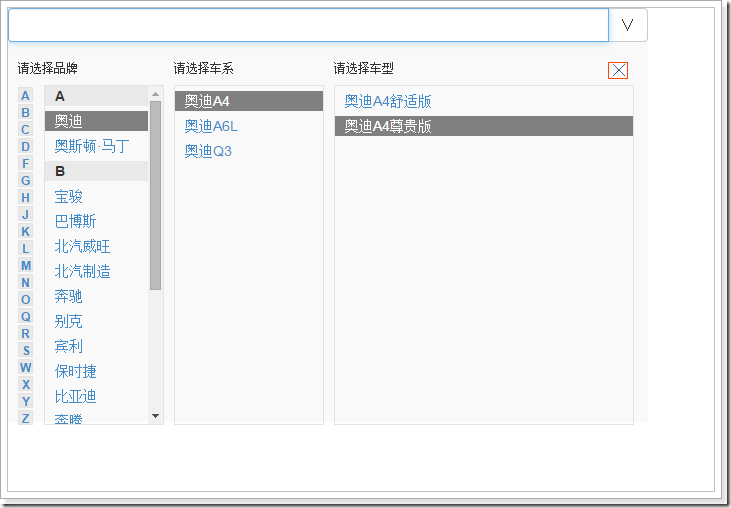Jump to letter F in index
Viewport: 731px width, 508px height.
click(26, 164)
